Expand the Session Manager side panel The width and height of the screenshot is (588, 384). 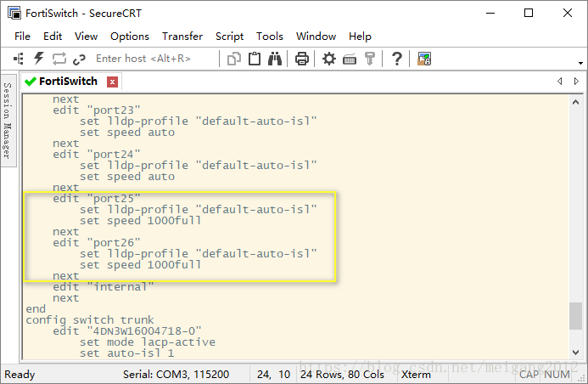(x=8, y=121)
